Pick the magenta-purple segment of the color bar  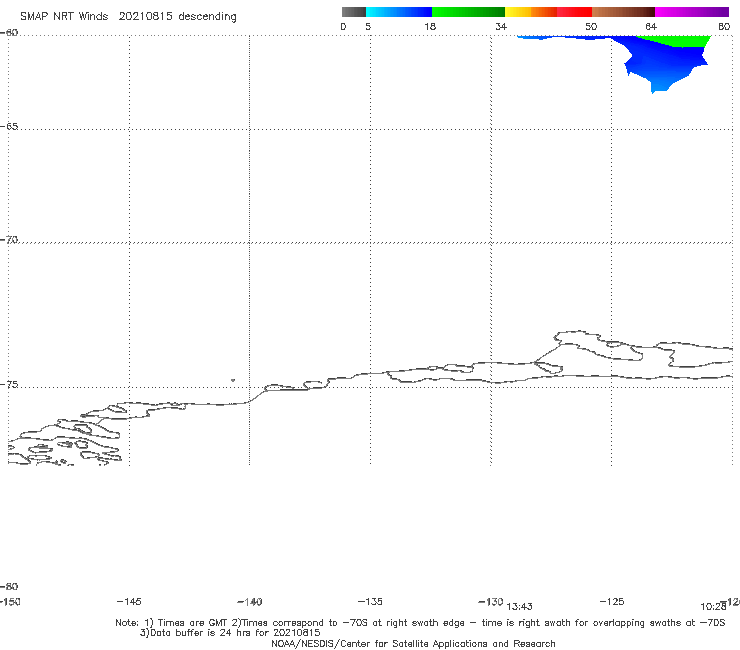click(692, 12)
